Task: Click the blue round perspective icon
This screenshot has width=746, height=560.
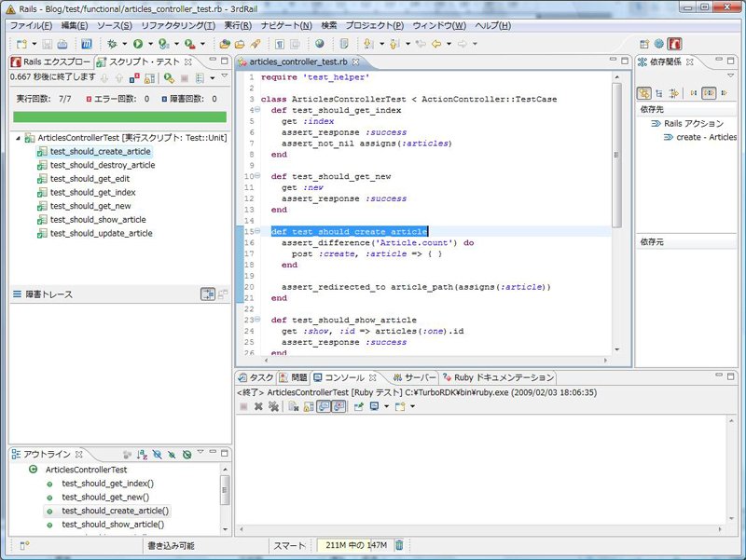Action: coord(659,44)
